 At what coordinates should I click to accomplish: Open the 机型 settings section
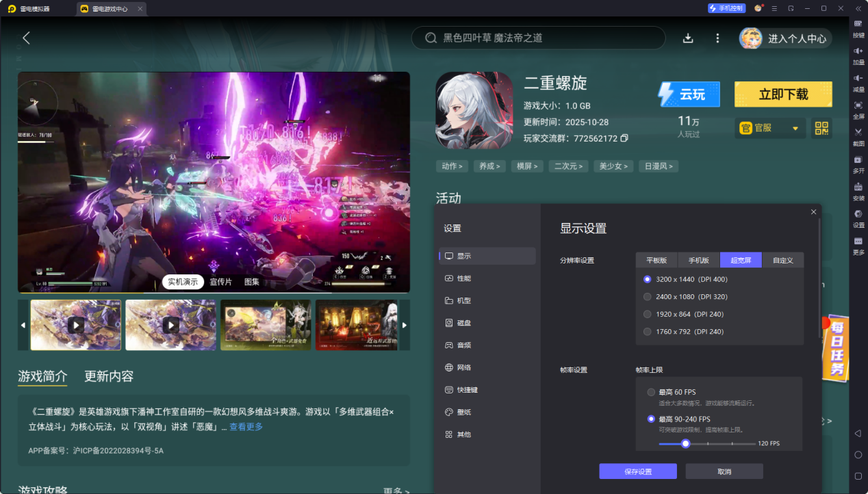487,300
